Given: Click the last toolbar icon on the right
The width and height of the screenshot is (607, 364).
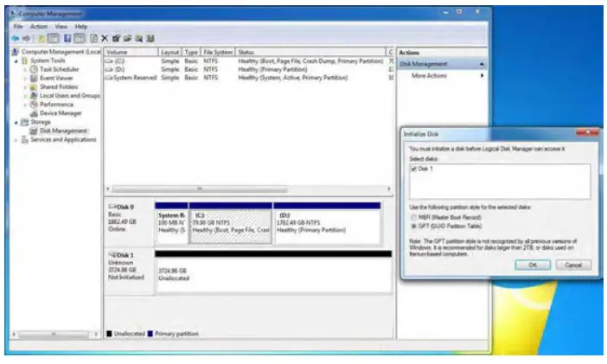Looking at the screenshot, I should tap(150, 38).
